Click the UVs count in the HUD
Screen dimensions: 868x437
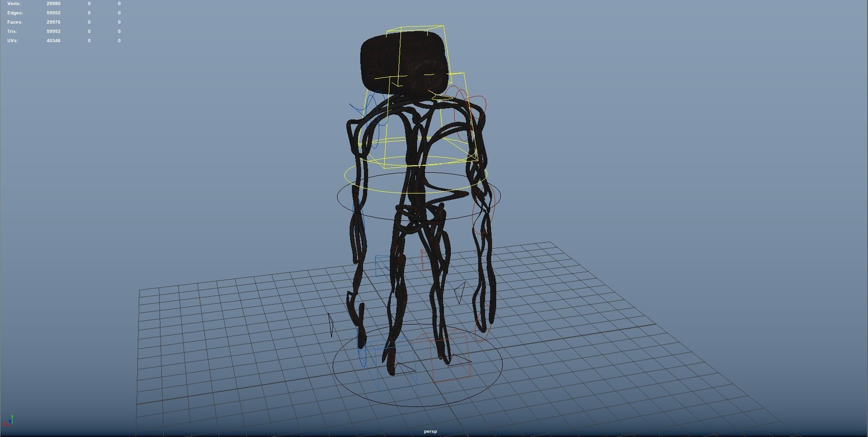pyautogui.click(x=53, y=40)
